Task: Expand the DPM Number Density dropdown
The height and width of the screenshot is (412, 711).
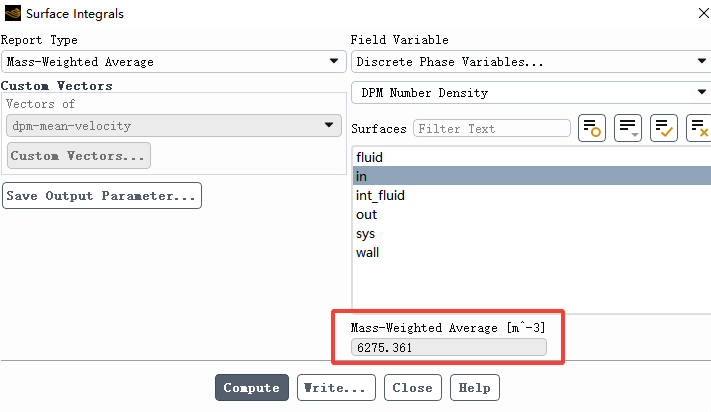Action: click(x=531, y=92)
